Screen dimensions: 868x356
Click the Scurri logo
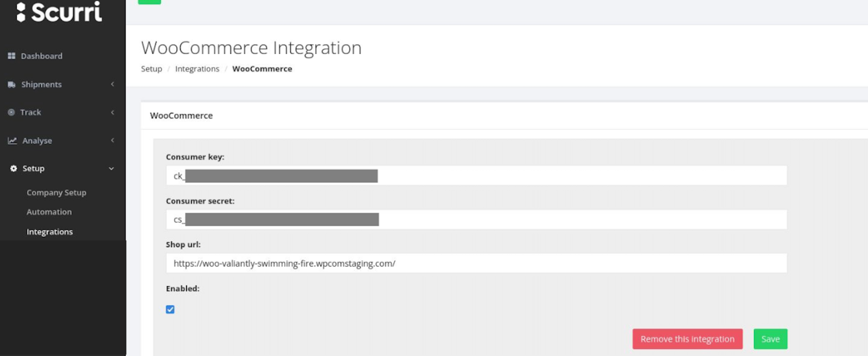pyautogui.click(x=59, y=11)
